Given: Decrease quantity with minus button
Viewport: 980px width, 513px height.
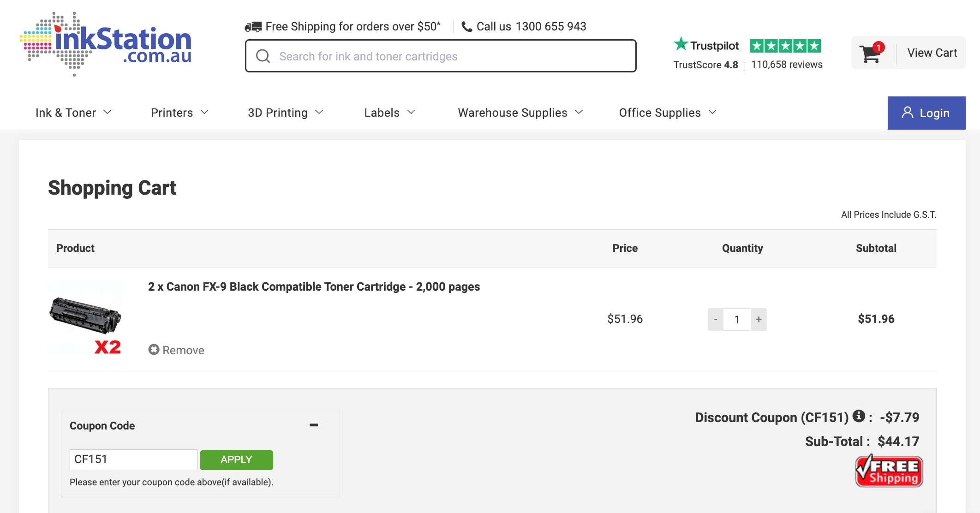Looking at the screenshot, I should (715, 319).
